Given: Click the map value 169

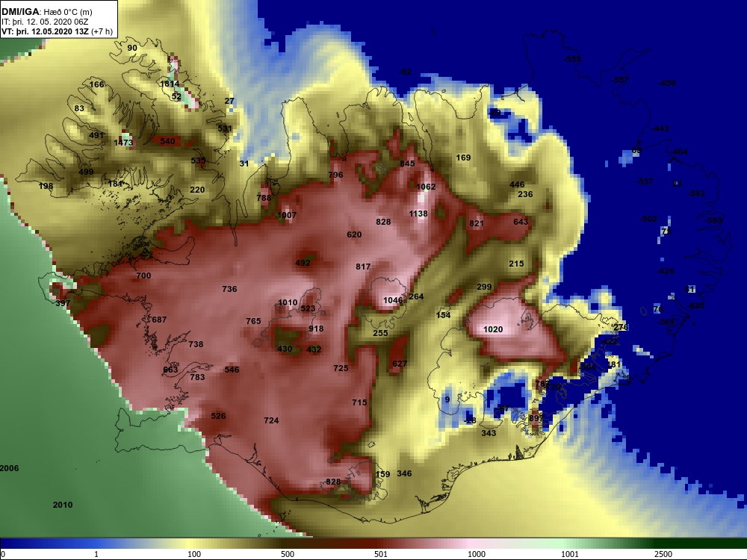Looking at the screenshot, I should [463, 158].
